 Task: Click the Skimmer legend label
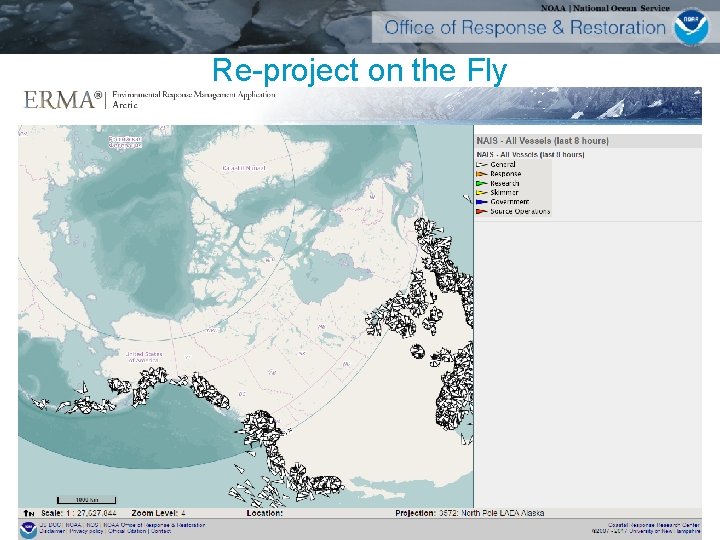(x=504, y=193)
